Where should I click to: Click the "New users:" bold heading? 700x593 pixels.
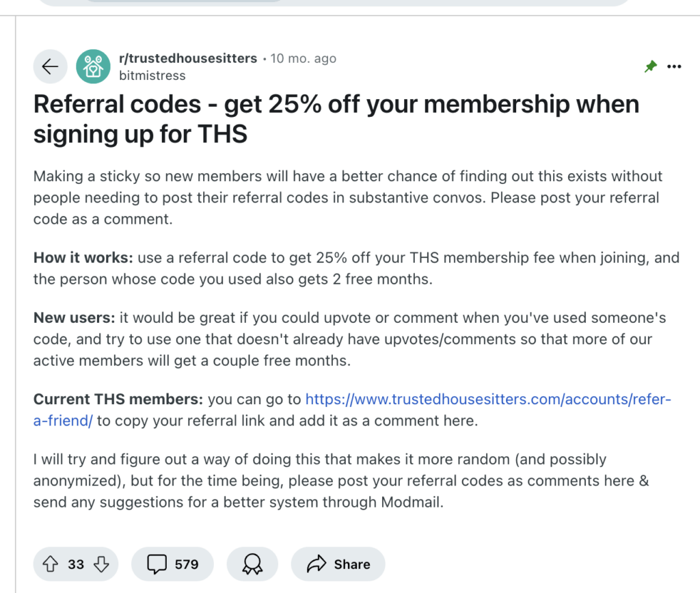pos(75,318)
